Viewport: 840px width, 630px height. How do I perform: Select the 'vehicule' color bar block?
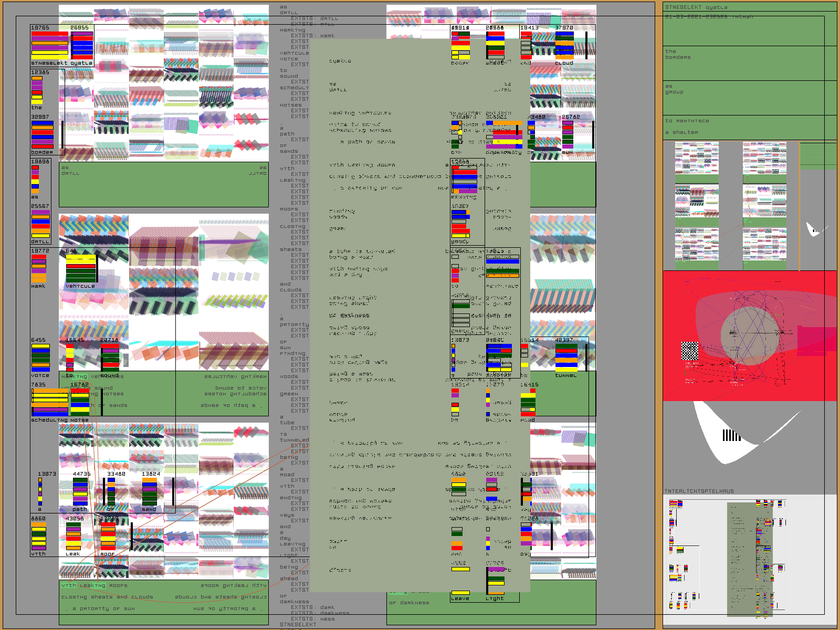(80, 268)
